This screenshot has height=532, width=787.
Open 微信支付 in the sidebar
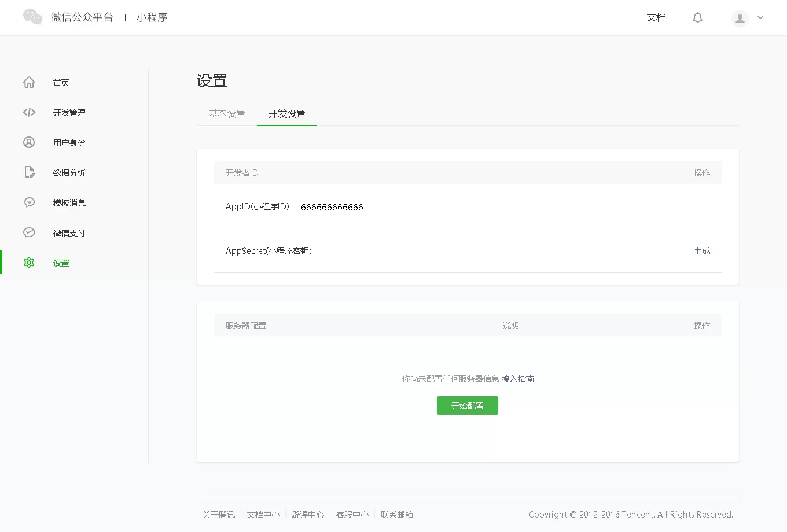[69, 233]
